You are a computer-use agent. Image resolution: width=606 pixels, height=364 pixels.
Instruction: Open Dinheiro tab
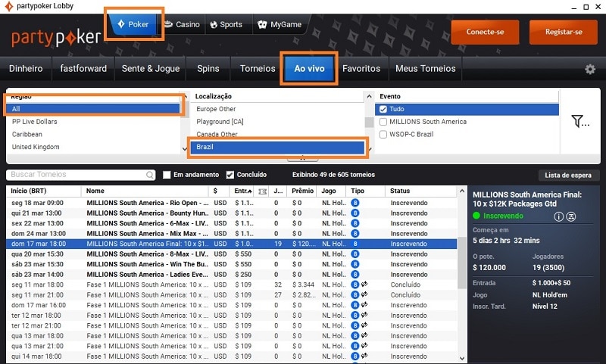(26, 69)
